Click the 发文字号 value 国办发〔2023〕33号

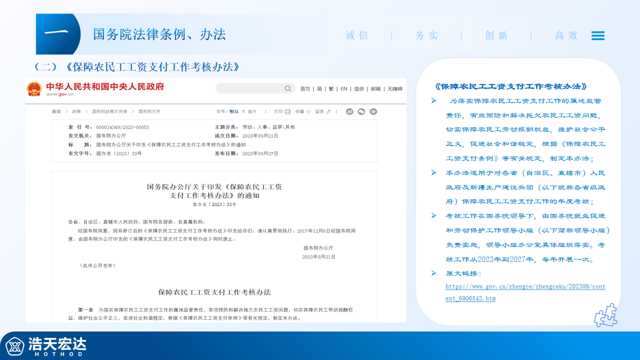pyautogui.click(x=119, y=153)
